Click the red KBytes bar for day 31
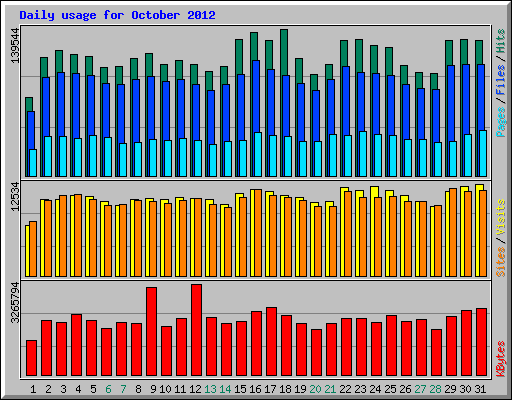This screenshot has width=512, height=400. tap(481, 342)
